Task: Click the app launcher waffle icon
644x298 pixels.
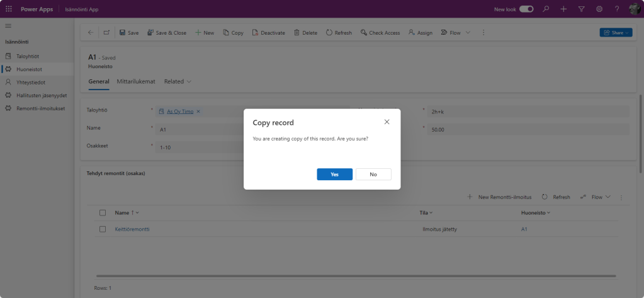Action: pyautogui.click(x=8, y=9)
